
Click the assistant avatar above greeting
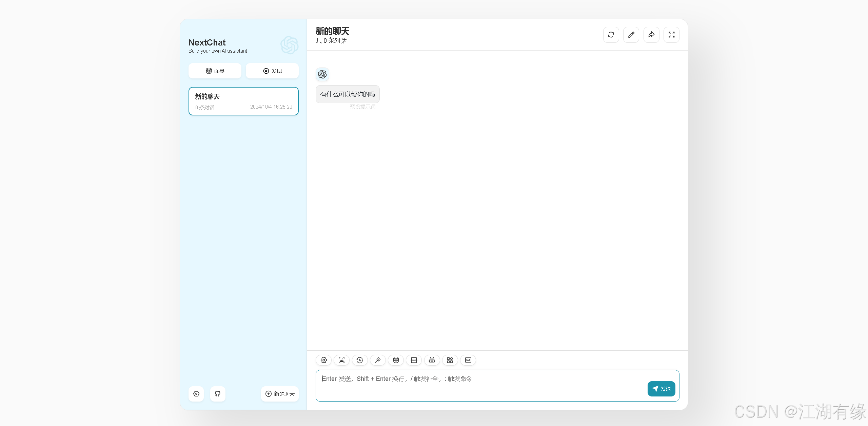[322, 74]
